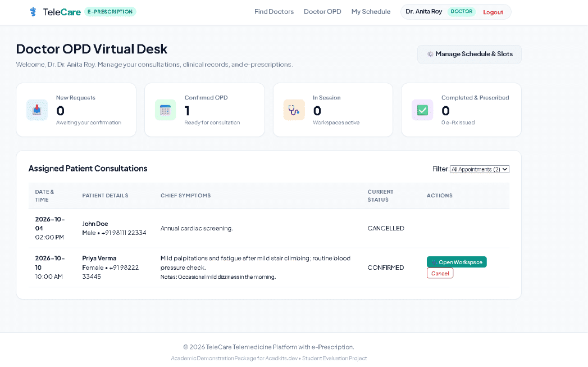588x367 pixels.
Task: Cancel Priya Verma's appointment
Action: coord(440,273)
